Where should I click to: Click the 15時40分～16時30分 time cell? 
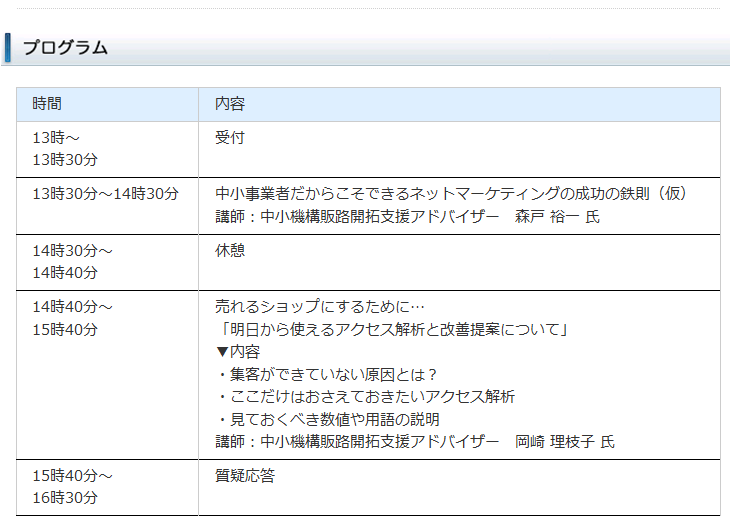[x=108, y=487]
